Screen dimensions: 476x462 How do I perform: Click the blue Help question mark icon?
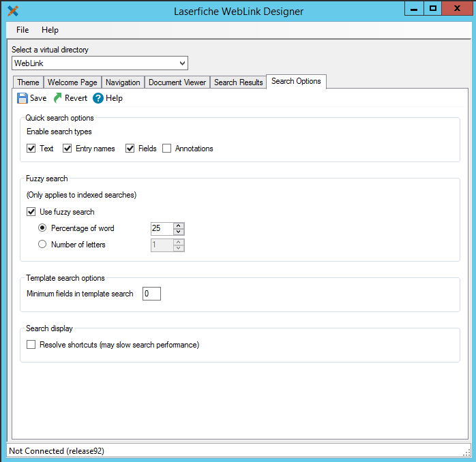(x=98, y=98)
